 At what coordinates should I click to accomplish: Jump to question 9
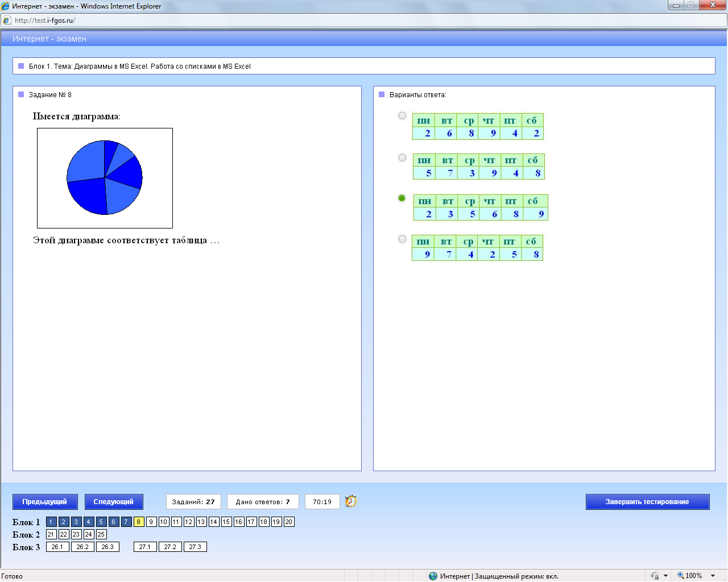[x=151, y=522]
